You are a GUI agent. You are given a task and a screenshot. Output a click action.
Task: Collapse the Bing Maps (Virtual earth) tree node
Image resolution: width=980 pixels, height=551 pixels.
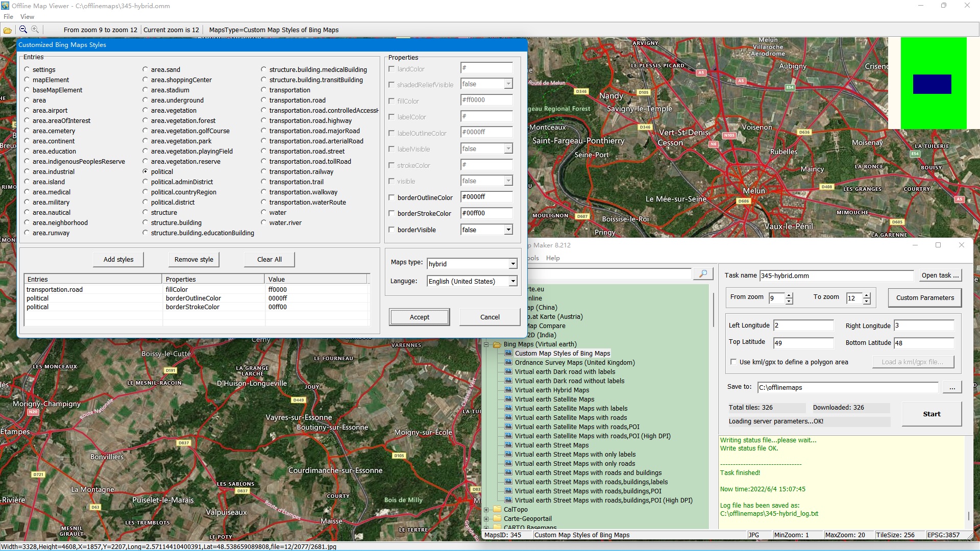click(x=486, y=344)
